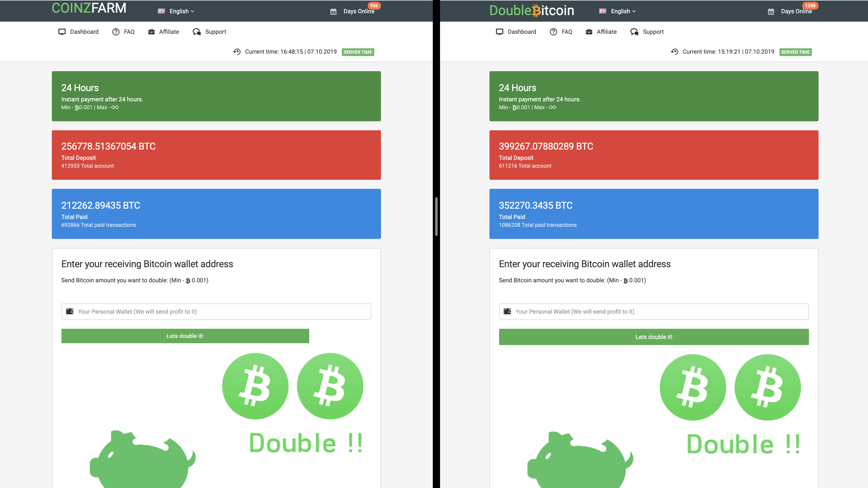Click the Affiliate tab on DoubleBitcoin

(606, 32)
